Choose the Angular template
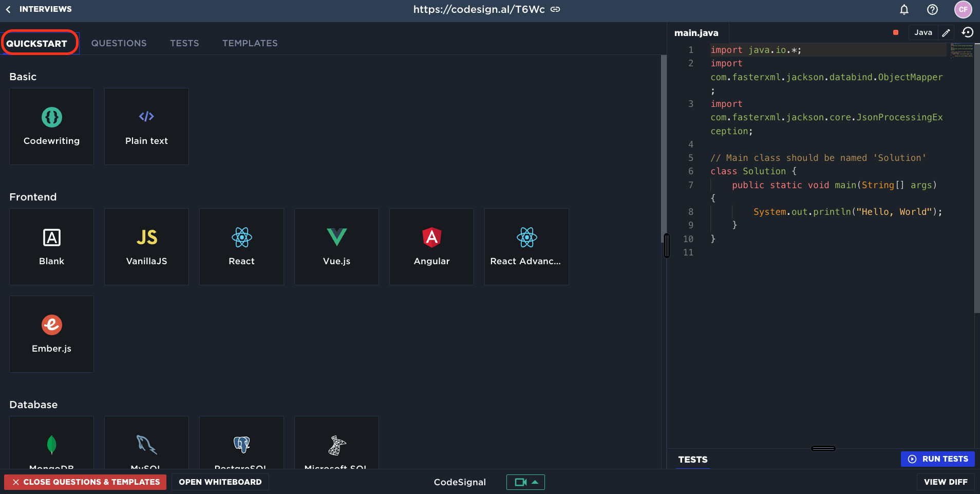The width and height of the screenshot is (980, 494). coord(431,247)
